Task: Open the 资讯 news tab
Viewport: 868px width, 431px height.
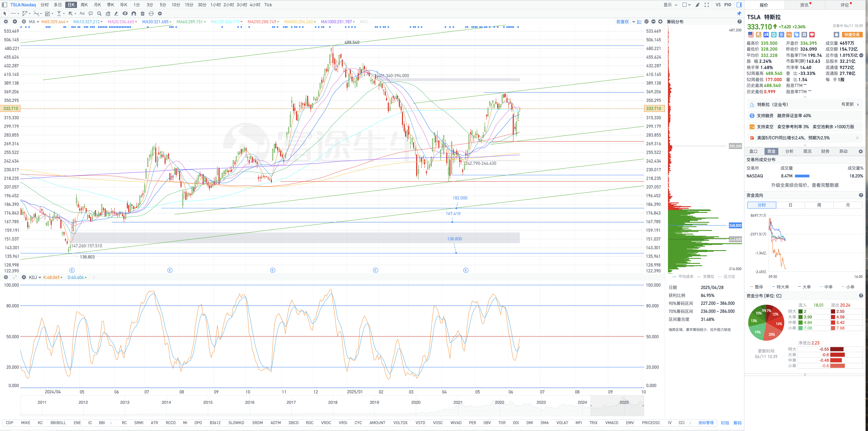Action: click(804, 5)
